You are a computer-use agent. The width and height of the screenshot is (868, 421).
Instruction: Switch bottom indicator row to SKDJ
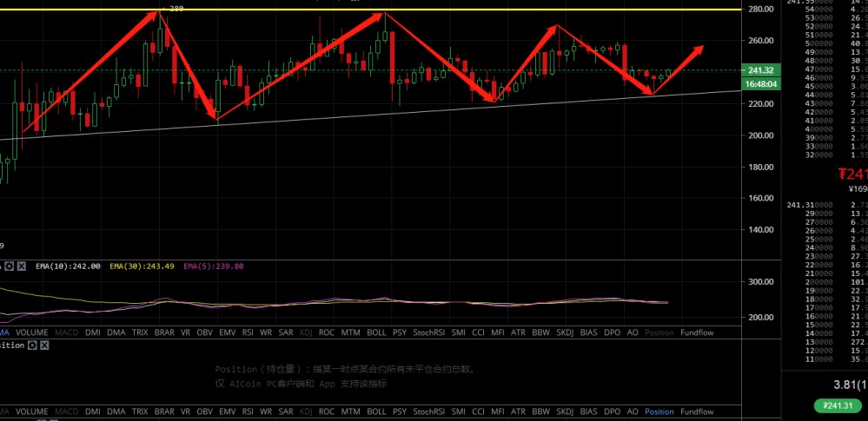point(565,411)
